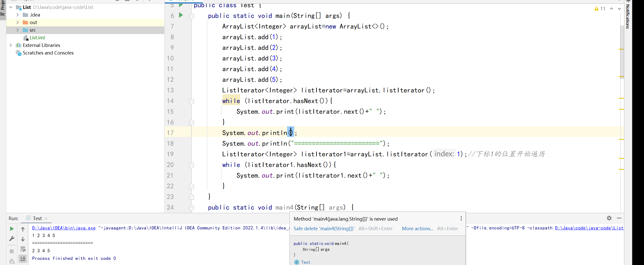This screenshot has height=265, width=644.
Task: Click the External Libraries icon
Action: point(19,45)
